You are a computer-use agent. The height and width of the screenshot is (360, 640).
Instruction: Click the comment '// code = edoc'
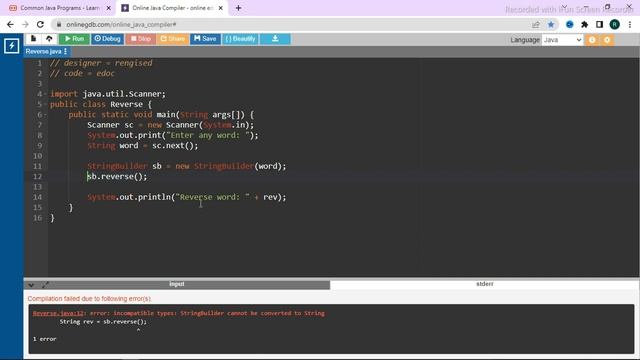(x=82, y=73)
